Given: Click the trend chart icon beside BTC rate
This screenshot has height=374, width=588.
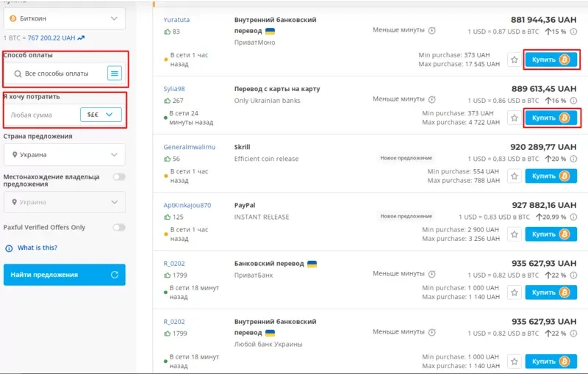Looking at the screenshot, I should [81, 37].
